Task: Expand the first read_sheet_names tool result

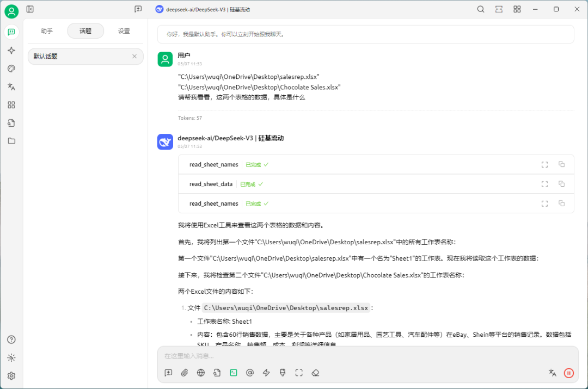Action: [x=544, y=164]
